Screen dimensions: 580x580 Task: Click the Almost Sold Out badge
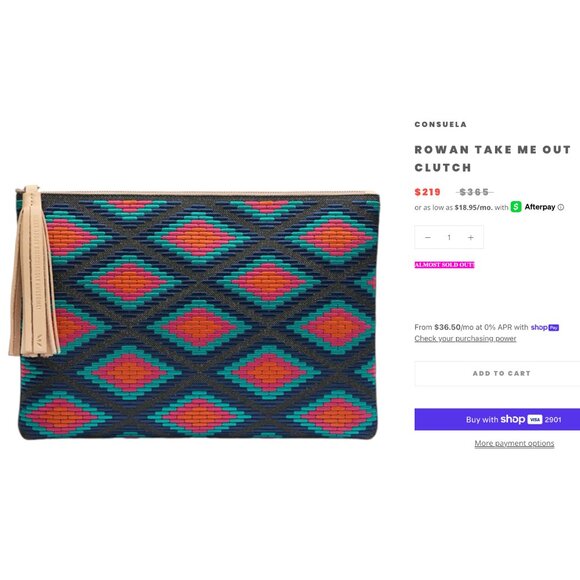[x=444, y=265]
